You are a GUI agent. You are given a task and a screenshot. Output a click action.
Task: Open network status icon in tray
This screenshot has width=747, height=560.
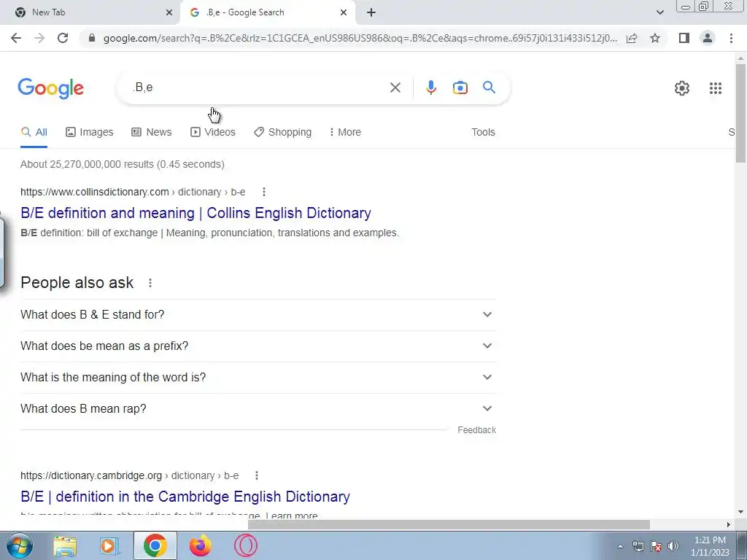[638, 546]
